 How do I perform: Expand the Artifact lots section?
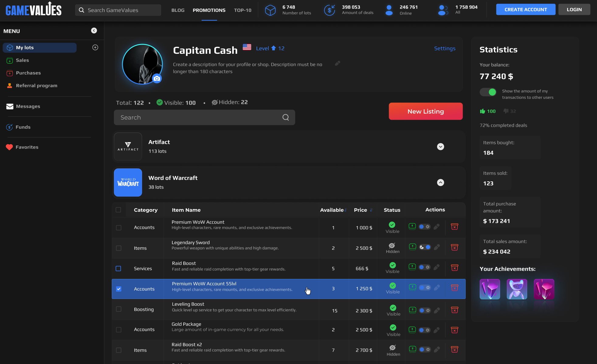(440, 147)
